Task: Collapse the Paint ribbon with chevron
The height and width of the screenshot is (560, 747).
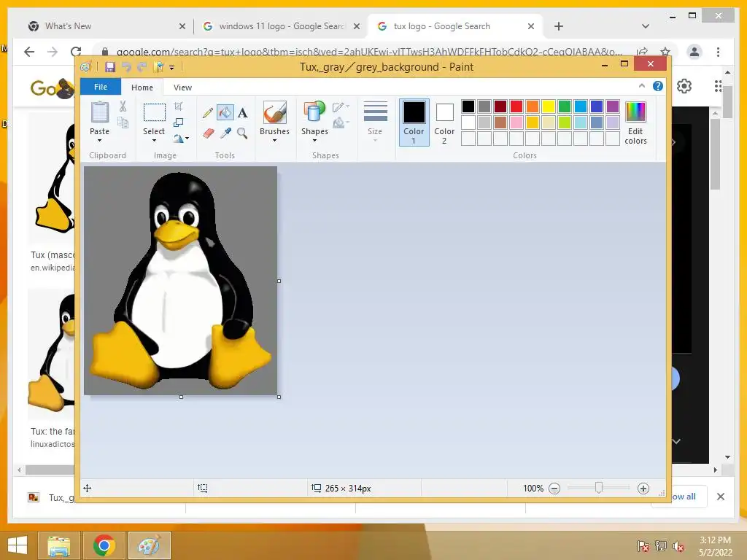Action: 642,86
